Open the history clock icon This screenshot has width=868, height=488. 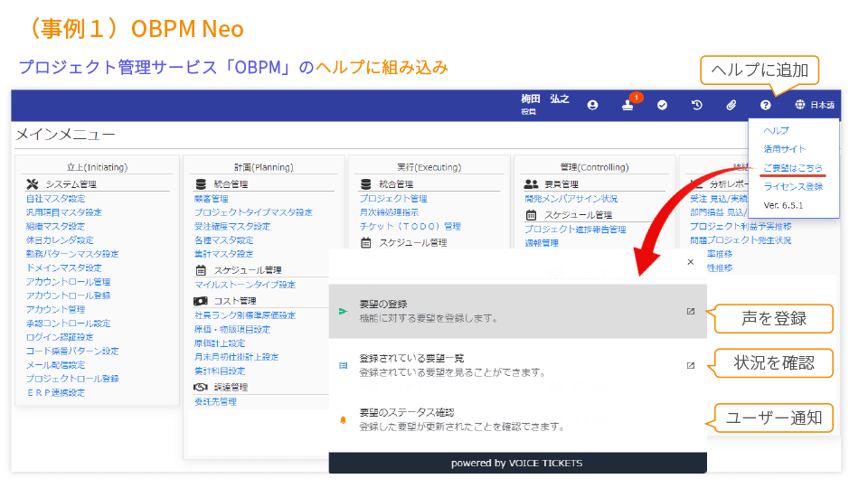point(697,105)
